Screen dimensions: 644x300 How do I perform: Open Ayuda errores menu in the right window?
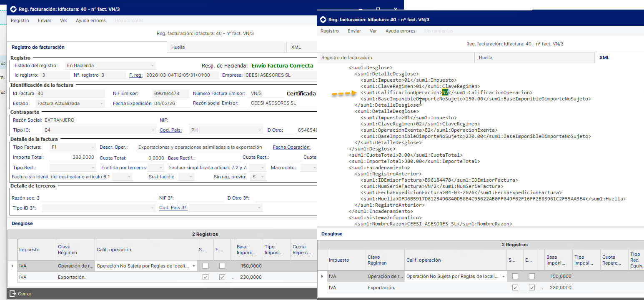pyautogui.click(x=401, y=31)
